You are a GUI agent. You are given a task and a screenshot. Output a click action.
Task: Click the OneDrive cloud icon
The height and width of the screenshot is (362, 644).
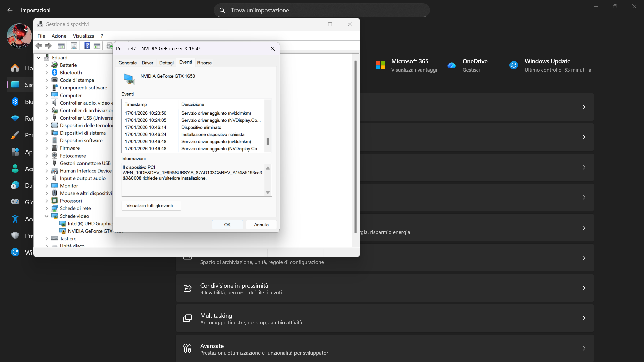(x=452, y=65)
